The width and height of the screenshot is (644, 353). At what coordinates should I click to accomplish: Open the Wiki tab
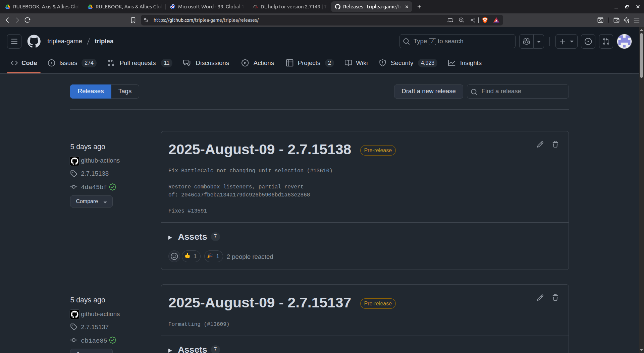click(x=356, y=63)
